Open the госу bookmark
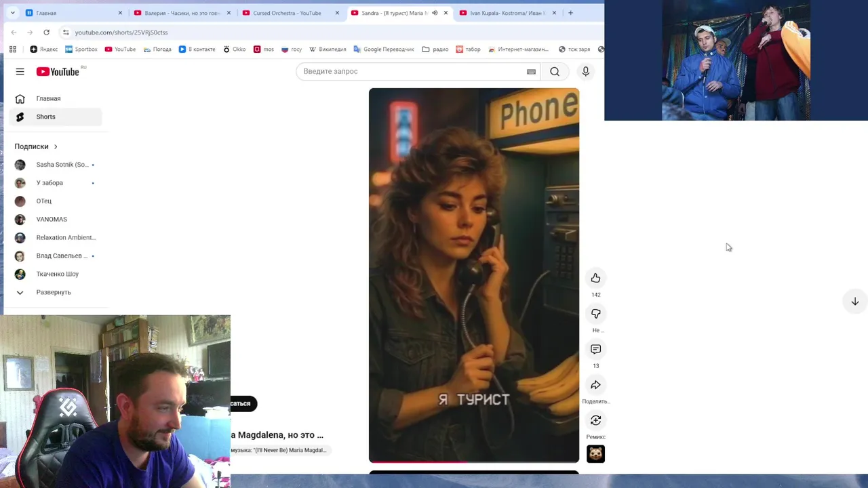 [x=292, y=49]
